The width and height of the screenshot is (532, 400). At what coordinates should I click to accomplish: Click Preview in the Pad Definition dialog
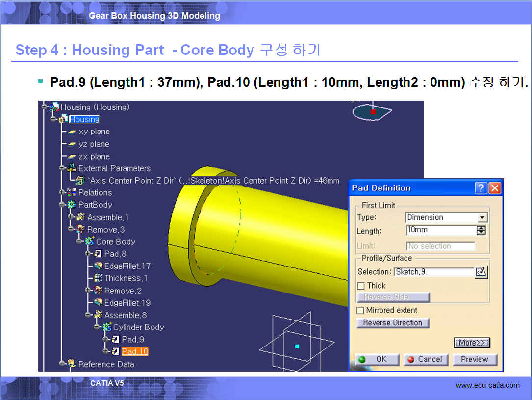pos(474,359)
